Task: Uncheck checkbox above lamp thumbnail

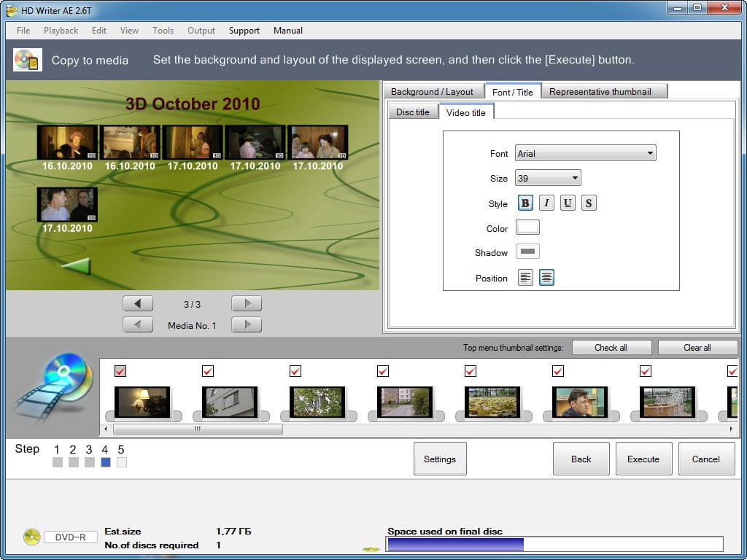Action: [120, 371]
